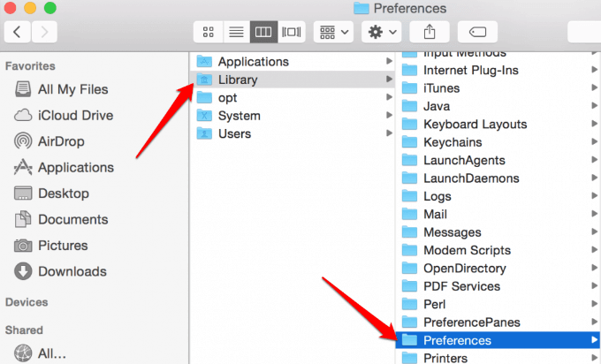Image resolution: width=601 pixels, height=364 pixels.
Task: Open Documents in the sidebar
Action: pos(61,220)
